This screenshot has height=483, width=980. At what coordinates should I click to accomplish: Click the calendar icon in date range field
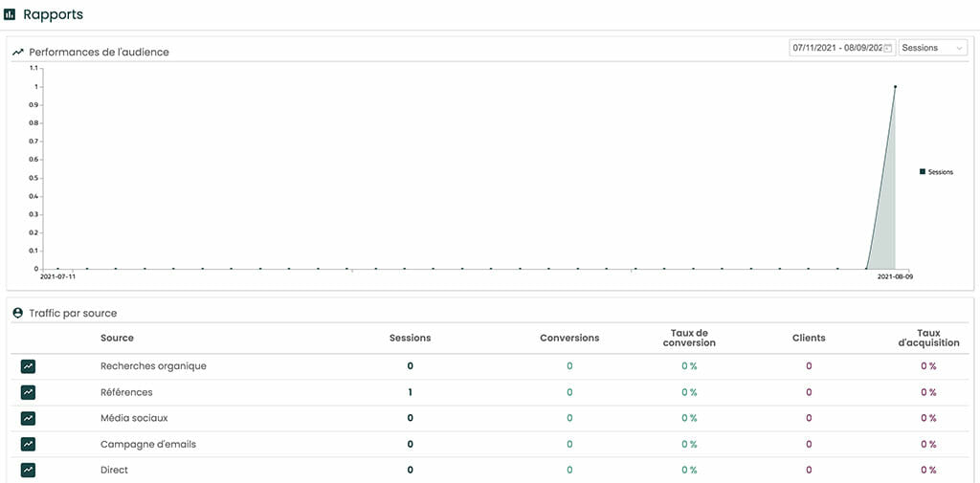887,48
